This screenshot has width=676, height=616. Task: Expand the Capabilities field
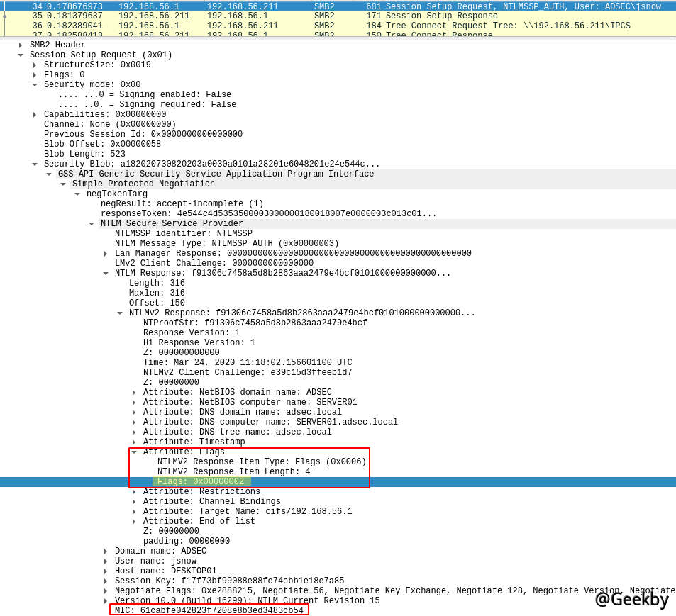[34, 114]
